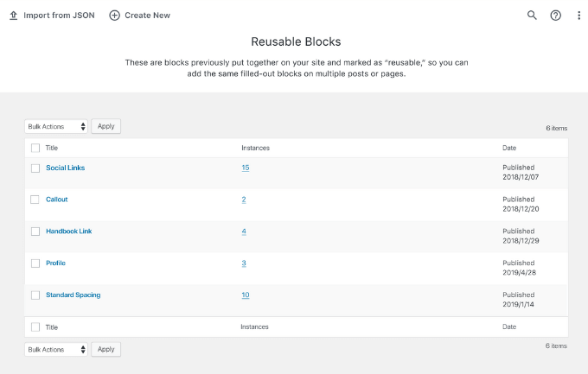Image resolution: width=588 pixels, height=374 pixels.
Task: Open help via the question mark icon
Action: coord(555,16)
